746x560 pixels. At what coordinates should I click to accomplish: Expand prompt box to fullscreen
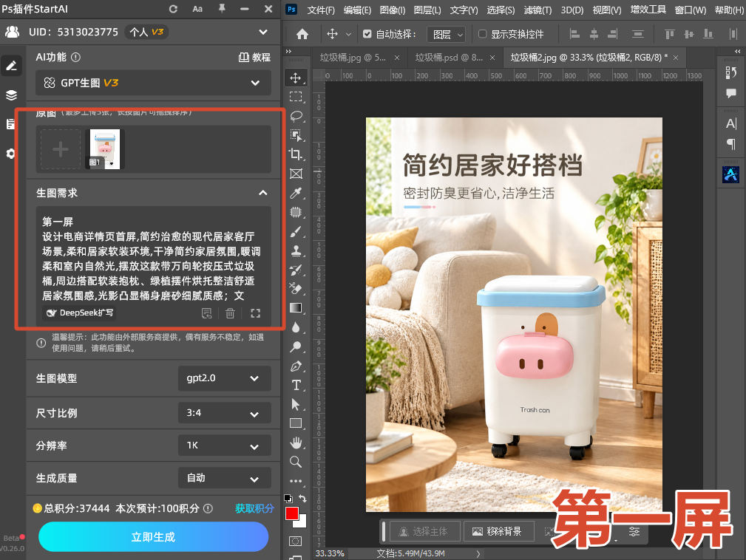tap(256, 313)
